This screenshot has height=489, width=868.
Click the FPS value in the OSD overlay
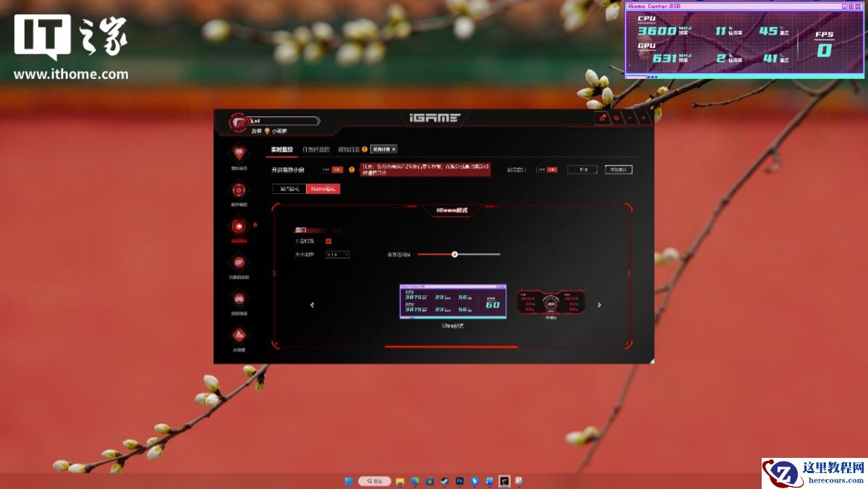(x=824, y=50)
